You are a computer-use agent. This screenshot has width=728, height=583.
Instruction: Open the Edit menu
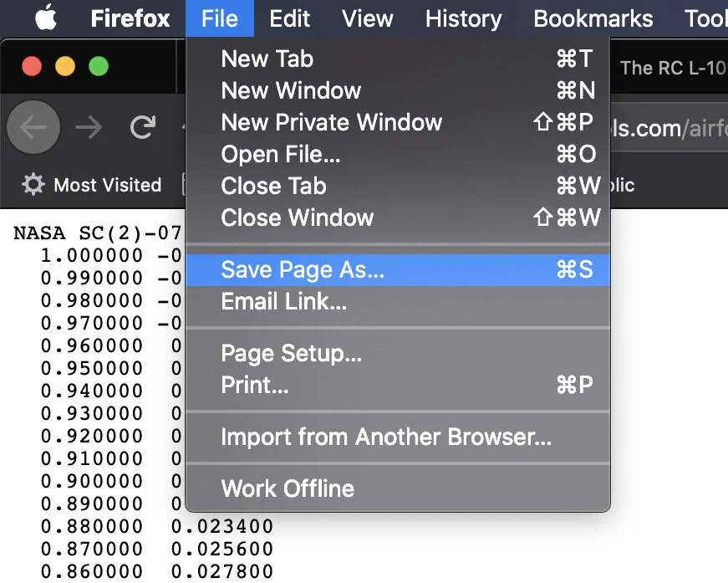(x=290, y=18)
